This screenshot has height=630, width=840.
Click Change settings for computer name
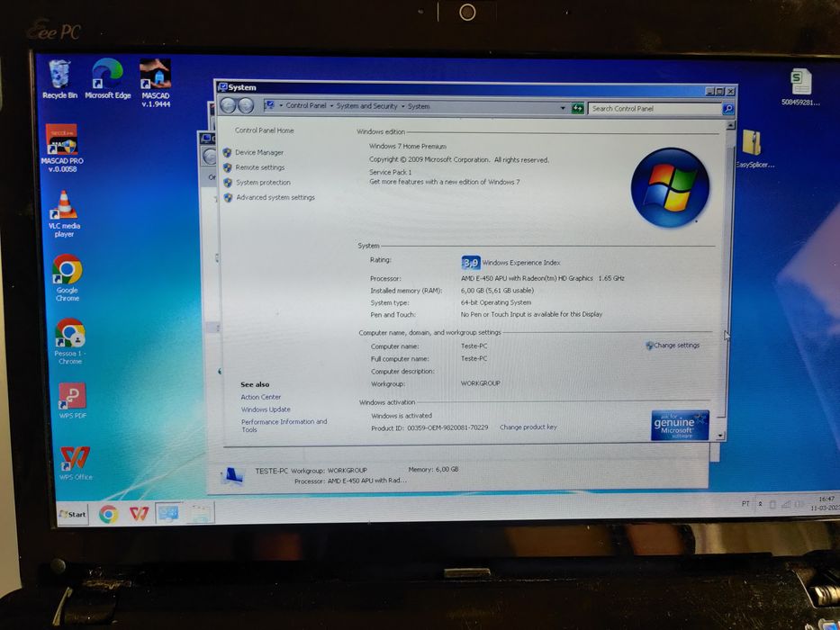tap(673, 346)
